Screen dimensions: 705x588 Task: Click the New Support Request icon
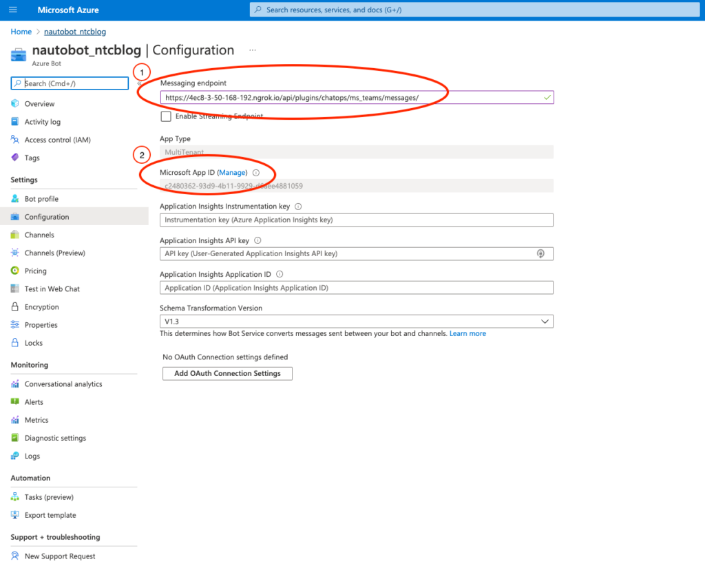(x=15, y=556)
